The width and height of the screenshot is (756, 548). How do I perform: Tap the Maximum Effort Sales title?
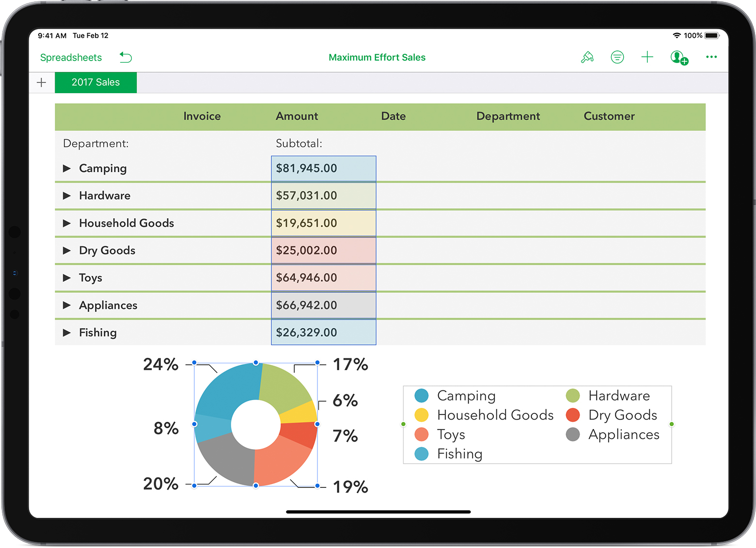point(377,57)
